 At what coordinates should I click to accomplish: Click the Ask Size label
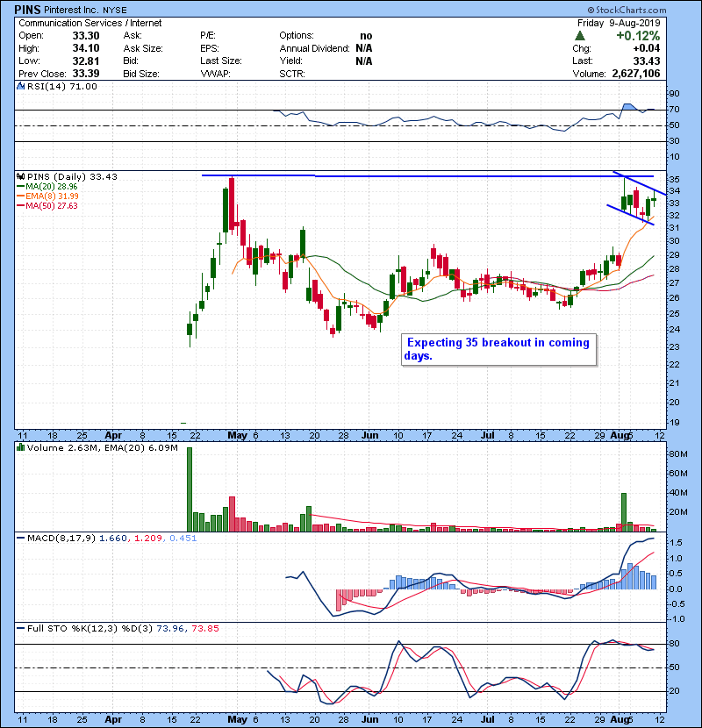coord(143,48)
